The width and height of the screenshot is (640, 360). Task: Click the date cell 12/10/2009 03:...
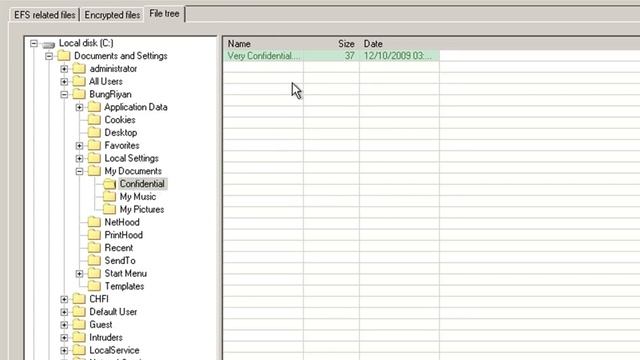coord(398,56)
